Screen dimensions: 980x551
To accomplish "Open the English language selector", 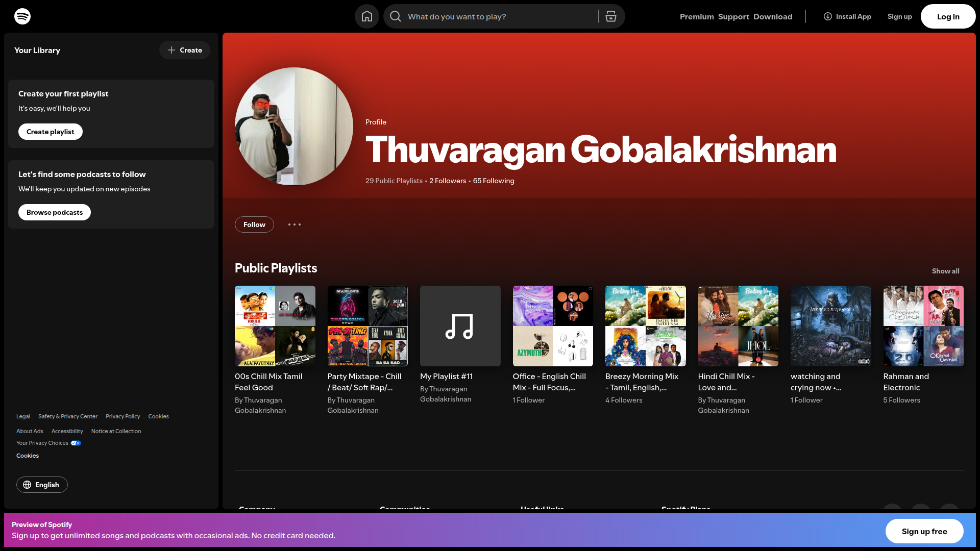I will [x=42, y=485].
